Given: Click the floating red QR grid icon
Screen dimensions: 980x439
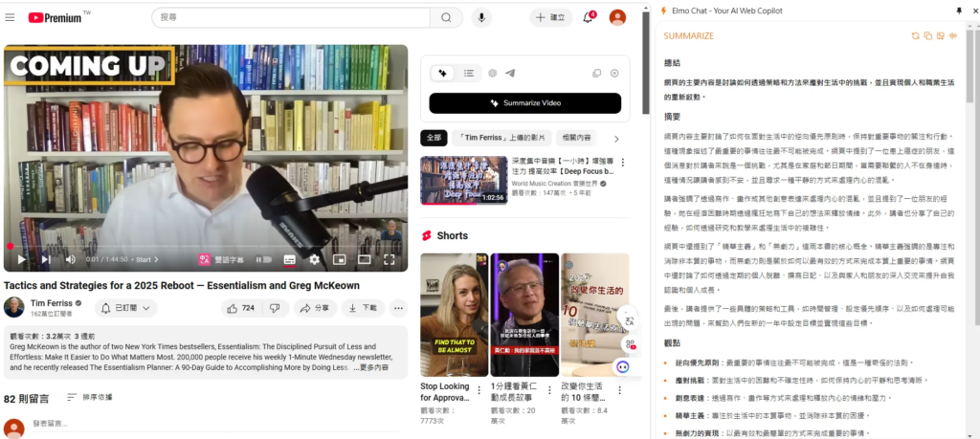Looking at the screenshot, I should click(x=630, y=344).
